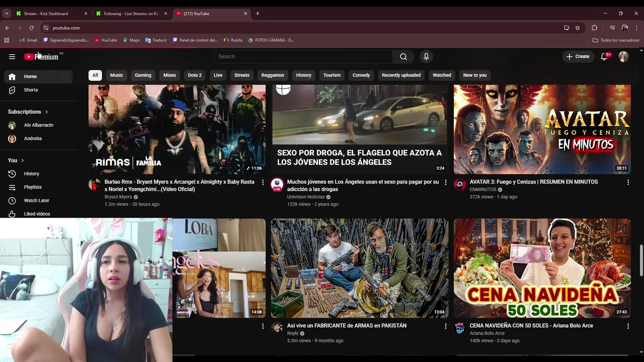Select the Watched filter chip
Viewport: 644px width, 362px height.
pos(442,75)
